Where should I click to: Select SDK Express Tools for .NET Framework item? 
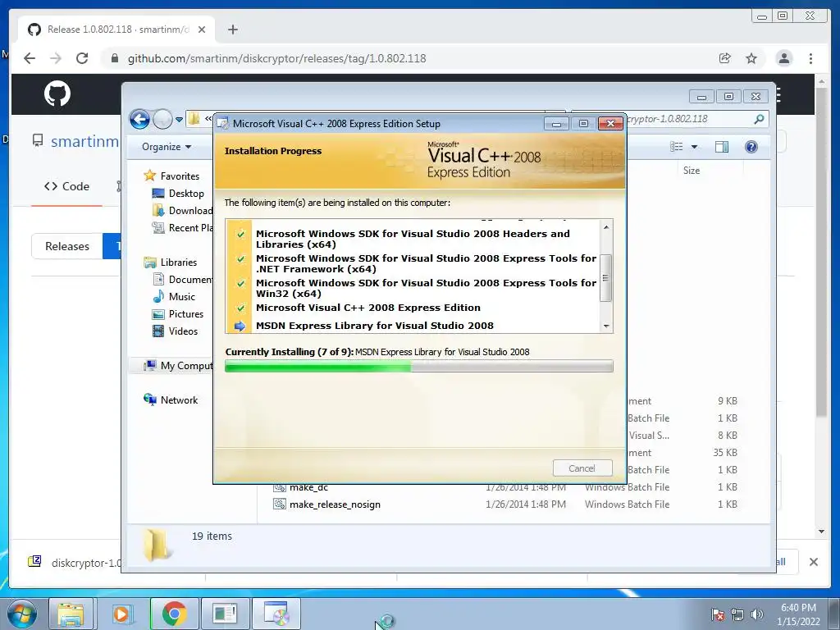pos(426,263)
